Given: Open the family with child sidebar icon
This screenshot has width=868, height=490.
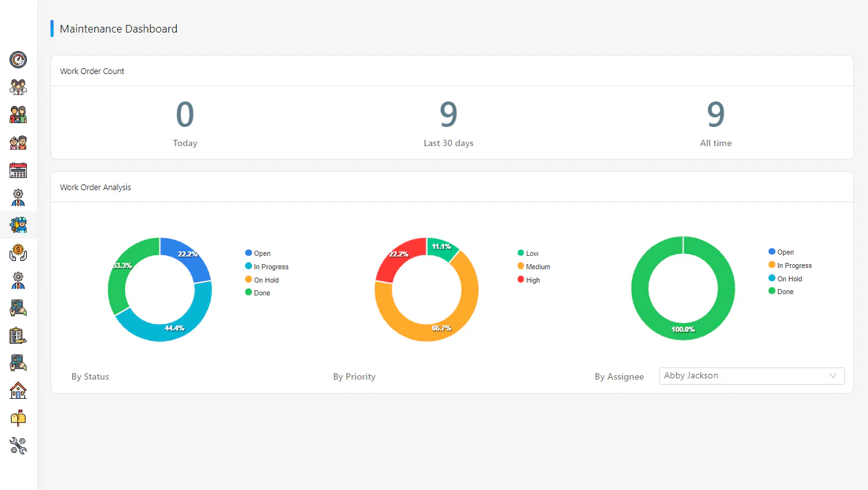Looking at the screenshot, I should click(18, 115).
